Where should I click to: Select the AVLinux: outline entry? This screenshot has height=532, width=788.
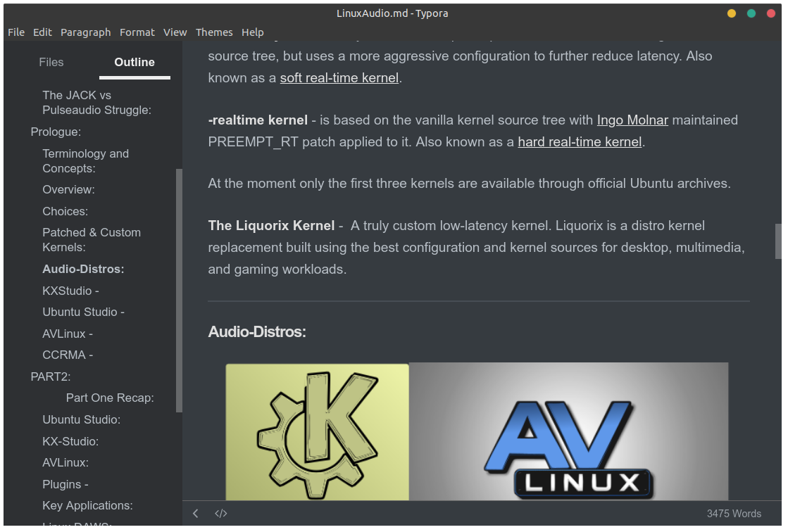coord(65,462)
